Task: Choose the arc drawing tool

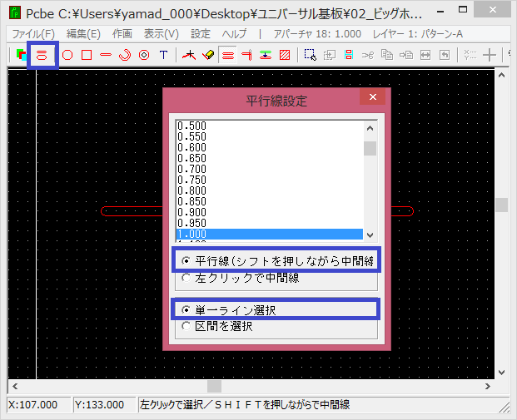Action: click(x=125, y=55)
